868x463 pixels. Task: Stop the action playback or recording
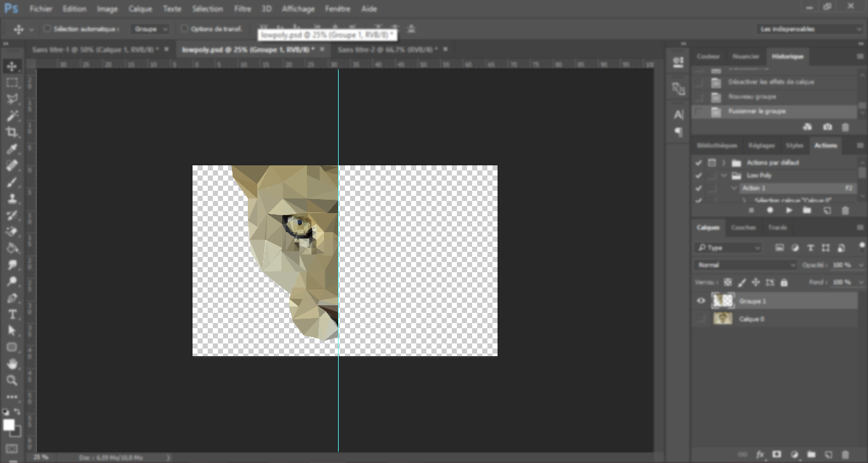pos(752,211)
